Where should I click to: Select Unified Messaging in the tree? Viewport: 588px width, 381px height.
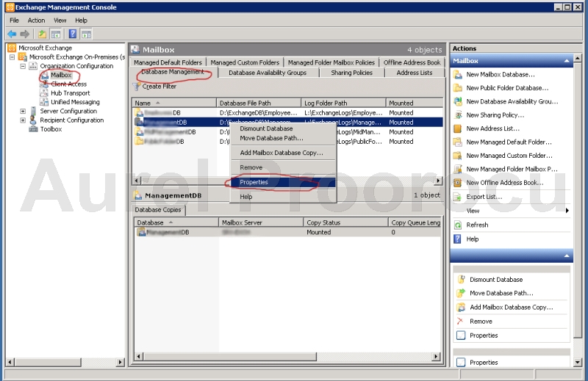point(75,102)
